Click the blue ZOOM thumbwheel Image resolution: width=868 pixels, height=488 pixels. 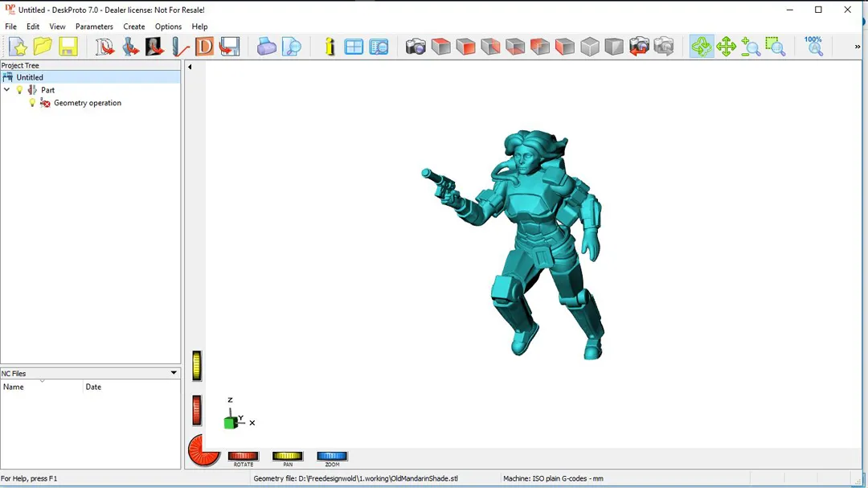pos(332,456)
